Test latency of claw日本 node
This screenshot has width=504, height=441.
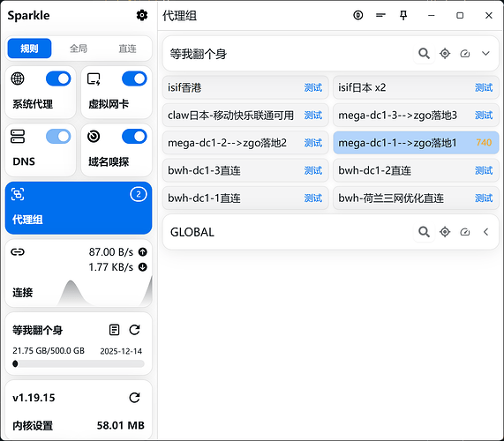[x=313, y=115]
